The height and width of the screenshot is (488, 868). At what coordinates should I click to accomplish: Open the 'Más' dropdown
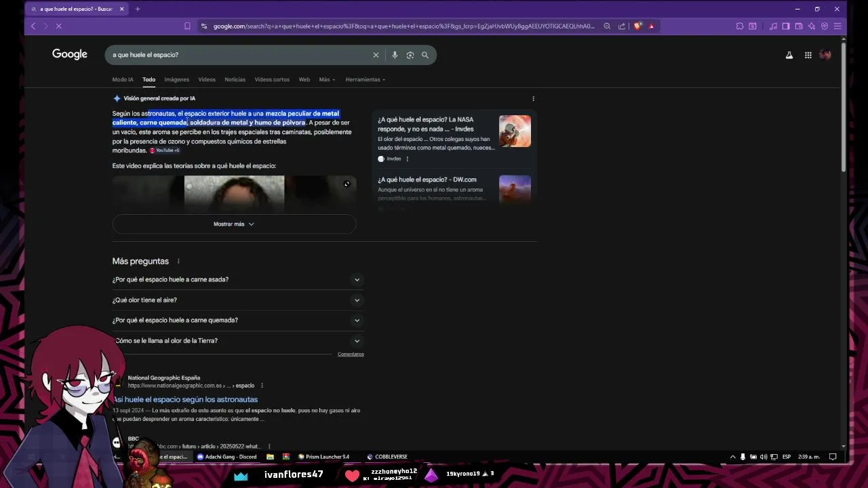[327, 79]
